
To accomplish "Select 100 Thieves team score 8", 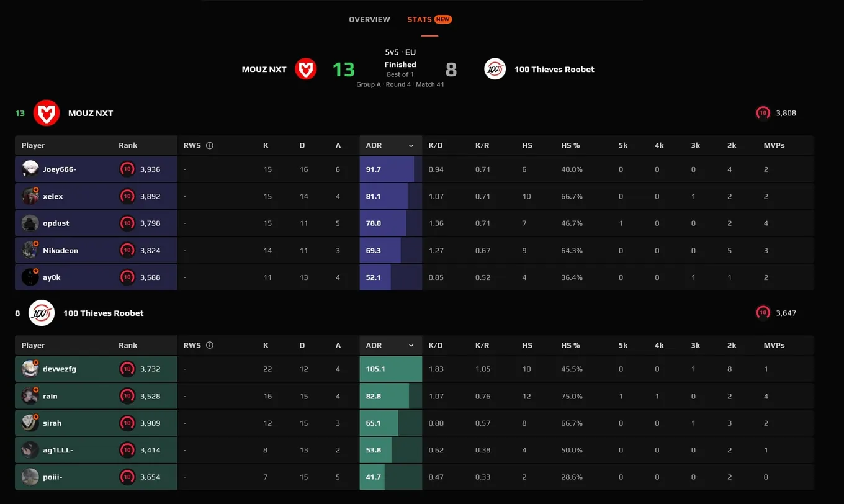I will point(451,70).
